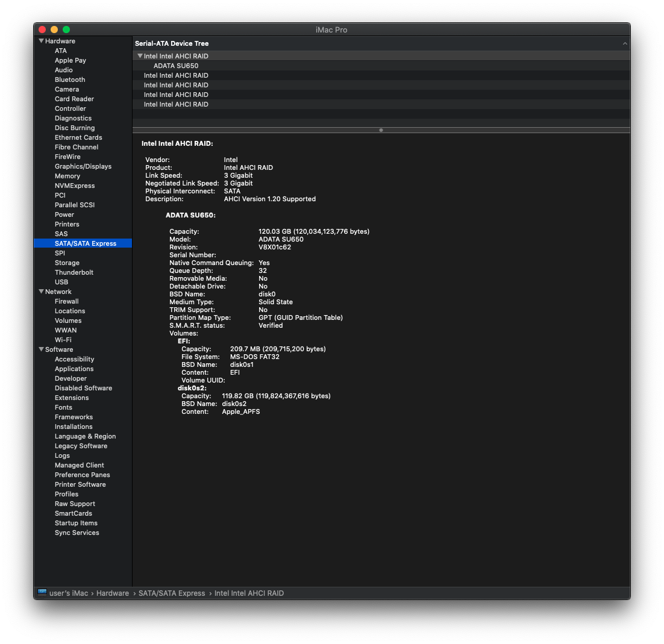The image size is (664, 644).
Task: Show Preference Panes list
Action: point(82,475)
